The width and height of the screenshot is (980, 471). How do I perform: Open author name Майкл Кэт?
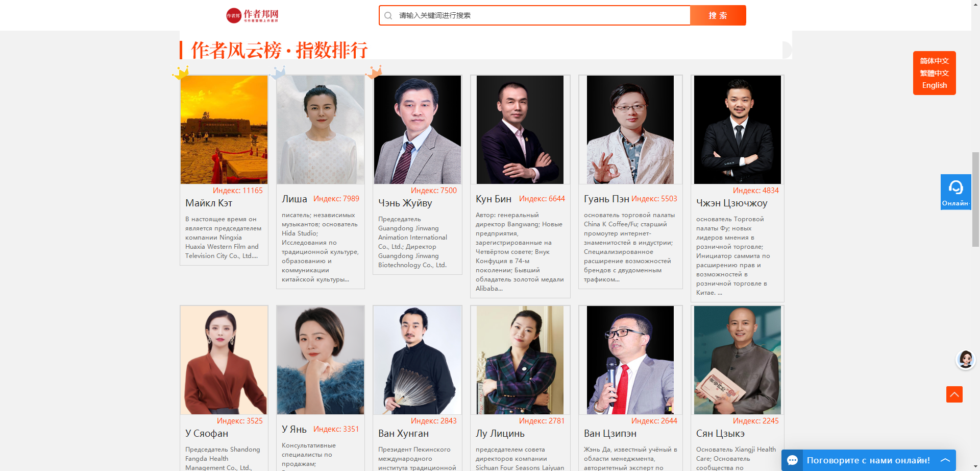pyautogui.click(x=209, y=203)
